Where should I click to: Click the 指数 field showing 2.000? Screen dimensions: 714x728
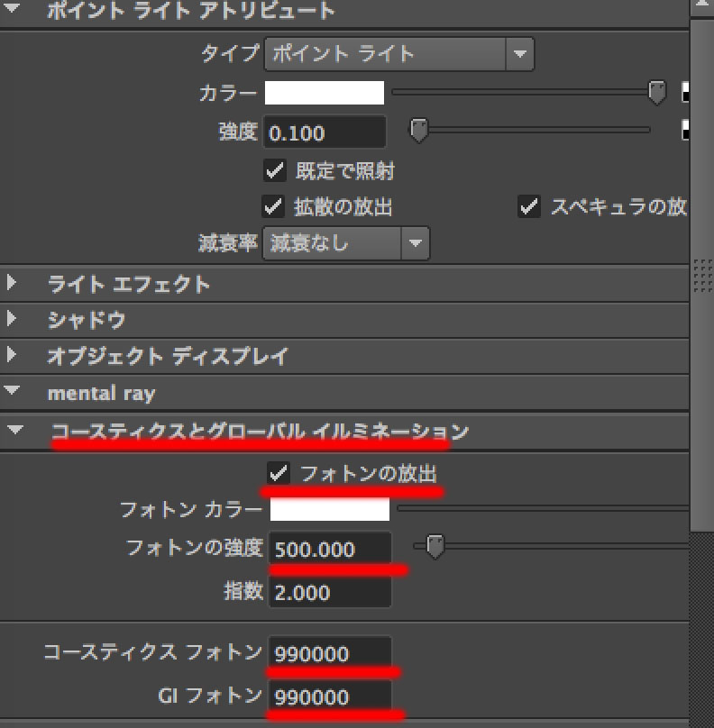coord(330,592)
